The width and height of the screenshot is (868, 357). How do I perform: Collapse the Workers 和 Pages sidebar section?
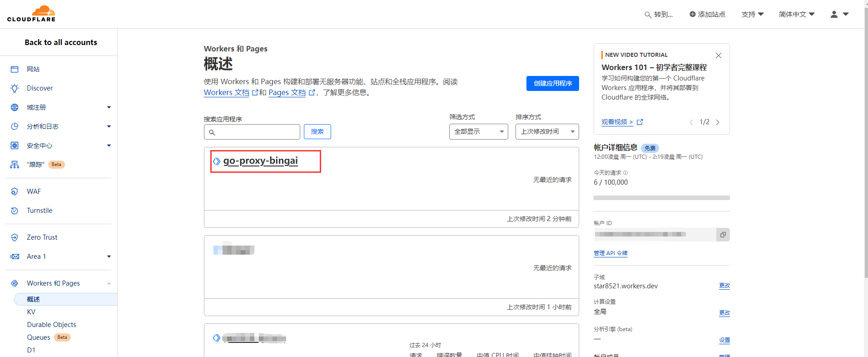(109, 283)
